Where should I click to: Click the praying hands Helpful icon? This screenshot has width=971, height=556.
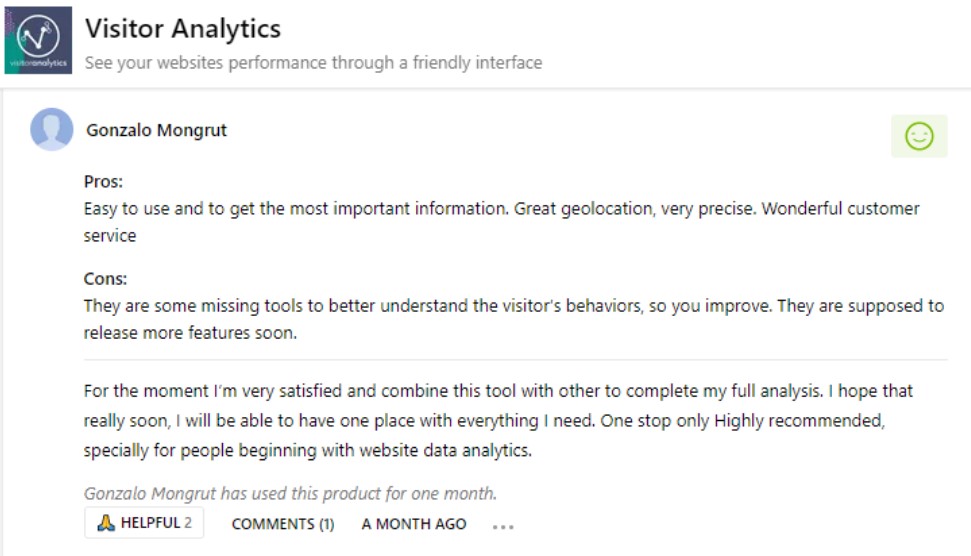click(106, 523)
